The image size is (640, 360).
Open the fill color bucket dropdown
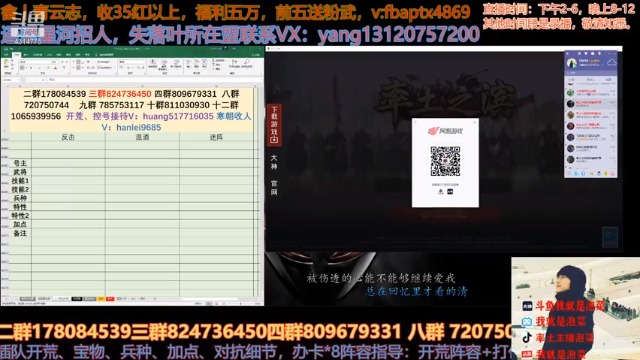[51, 68]
